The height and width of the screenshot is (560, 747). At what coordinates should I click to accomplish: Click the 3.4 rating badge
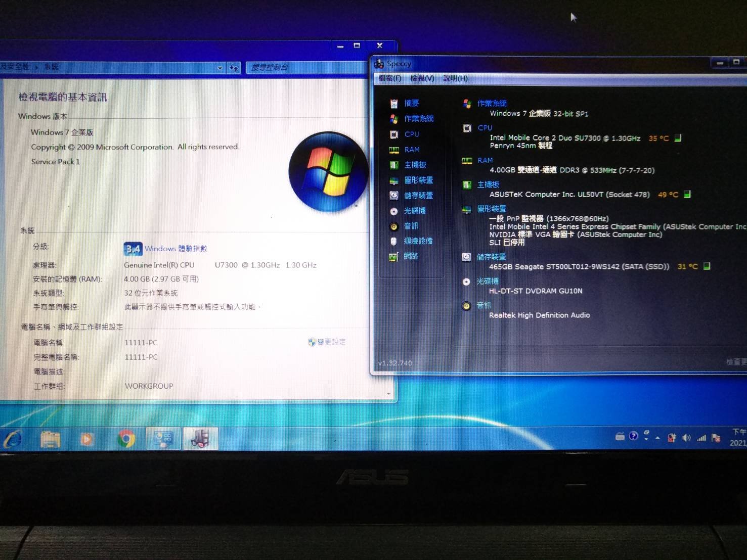click(x=133, y=249)
